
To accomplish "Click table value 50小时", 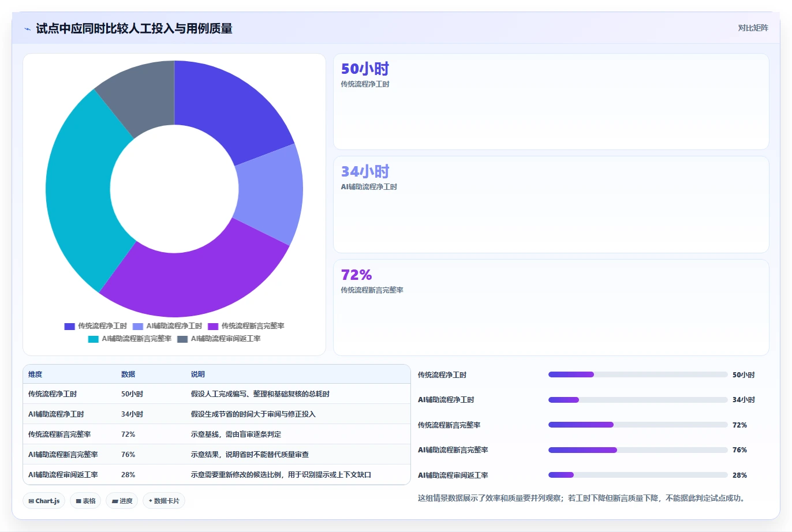I will coord(132,394).
